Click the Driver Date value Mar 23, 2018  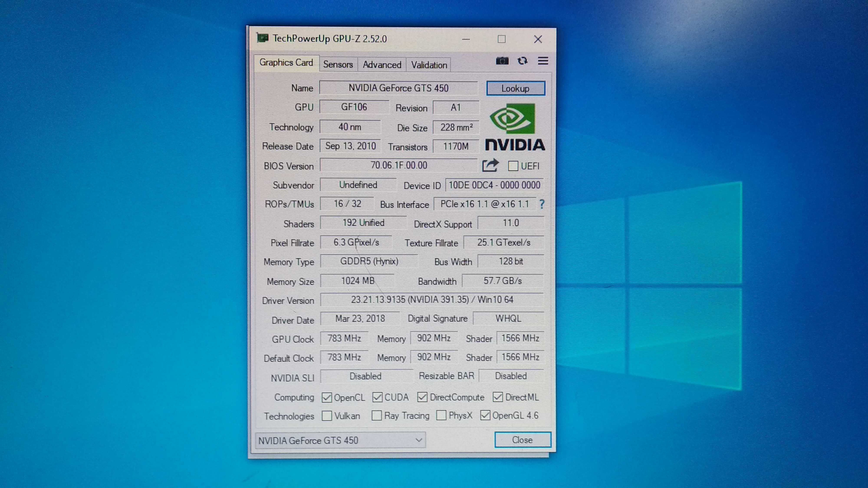click(360, 319)
